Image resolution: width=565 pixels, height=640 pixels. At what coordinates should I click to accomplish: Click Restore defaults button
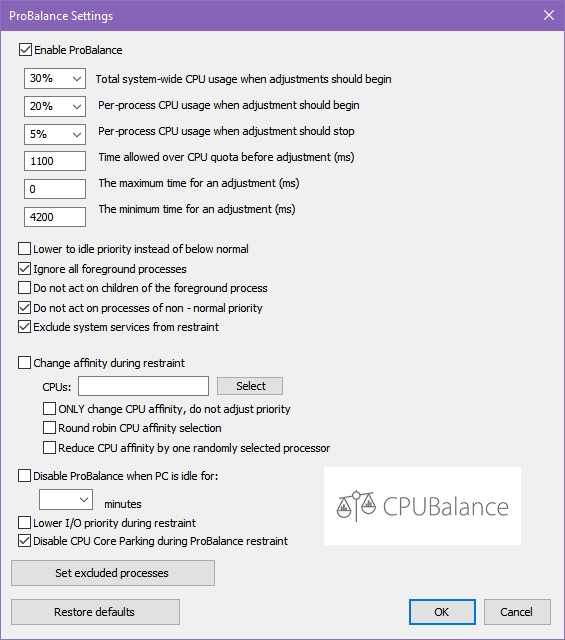95,612
